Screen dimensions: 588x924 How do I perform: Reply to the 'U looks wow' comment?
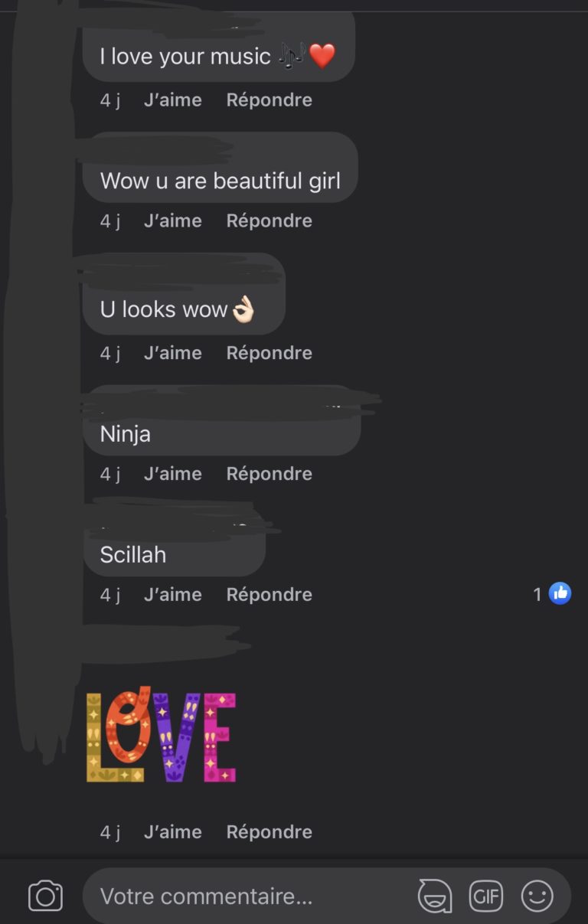click(269, 353)
